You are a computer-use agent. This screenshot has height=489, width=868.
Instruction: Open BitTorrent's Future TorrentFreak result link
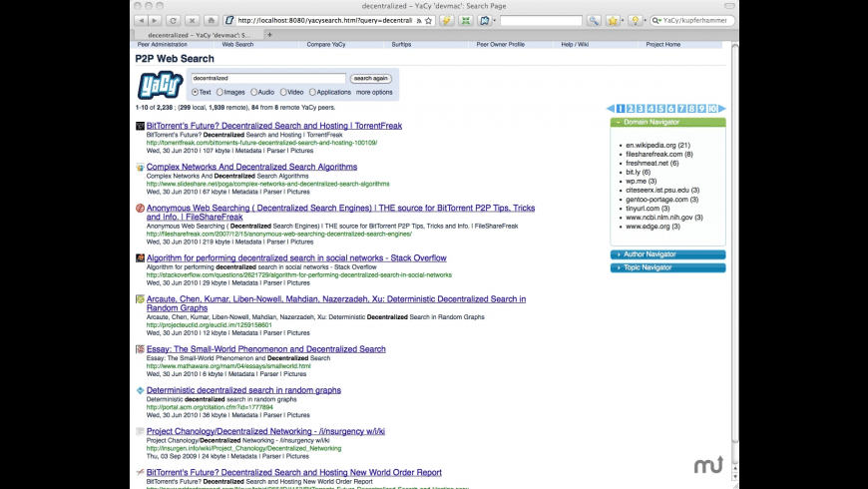pyautogui.click(x=274, y=126)
